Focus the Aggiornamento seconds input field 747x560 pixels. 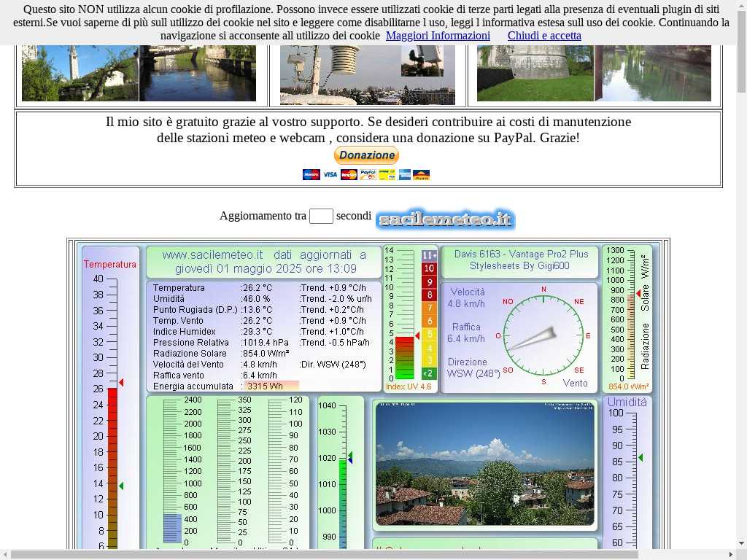coord(321,216)
